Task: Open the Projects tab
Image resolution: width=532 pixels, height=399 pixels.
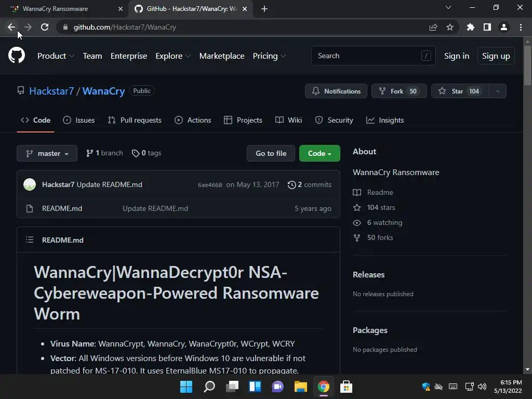Action: pyautogui.click(x=243, y=120)
